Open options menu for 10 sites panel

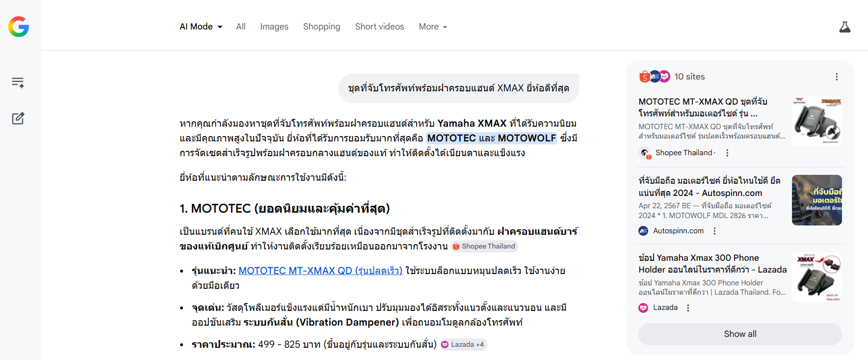(x=837, y=77)
